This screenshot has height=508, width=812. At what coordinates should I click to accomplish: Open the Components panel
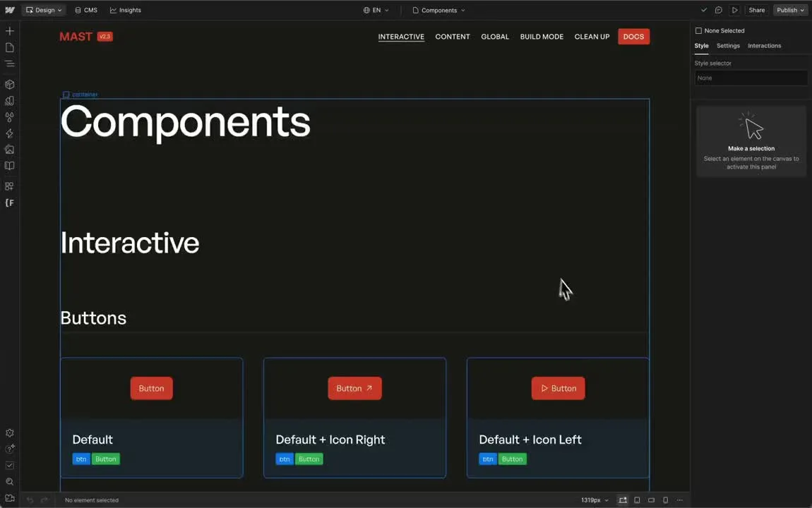pyautogui.click(x=9, y=84)
